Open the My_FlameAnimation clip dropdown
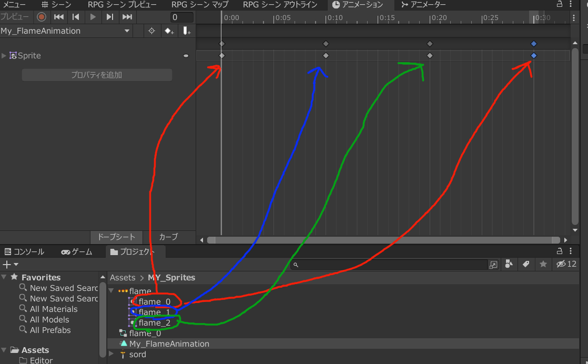The image size is (588, 364). tap(127, 31)
